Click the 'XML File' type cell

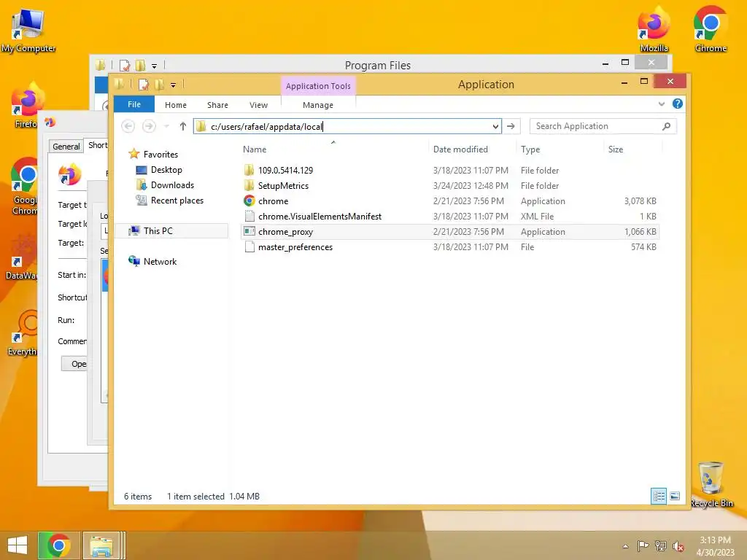[x=538, y=216]
